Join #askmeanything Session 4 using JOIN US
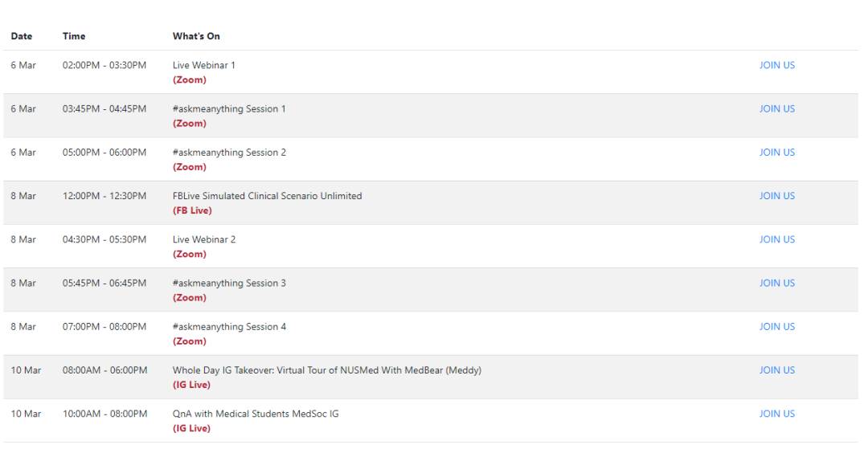Viewport: 868px width, 453px height. [776, 327]
